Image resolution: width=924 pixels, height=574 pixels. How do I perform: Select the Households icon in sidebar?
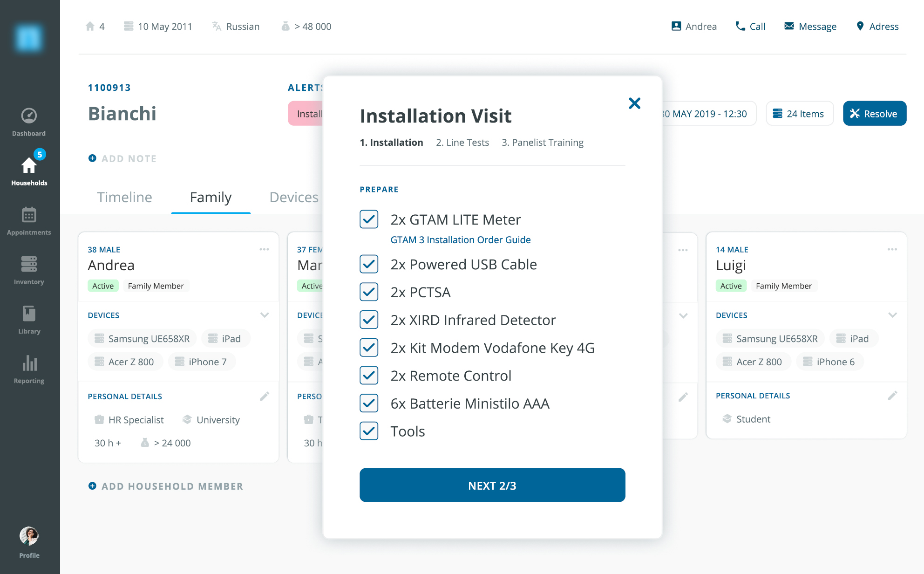(29, 167)
